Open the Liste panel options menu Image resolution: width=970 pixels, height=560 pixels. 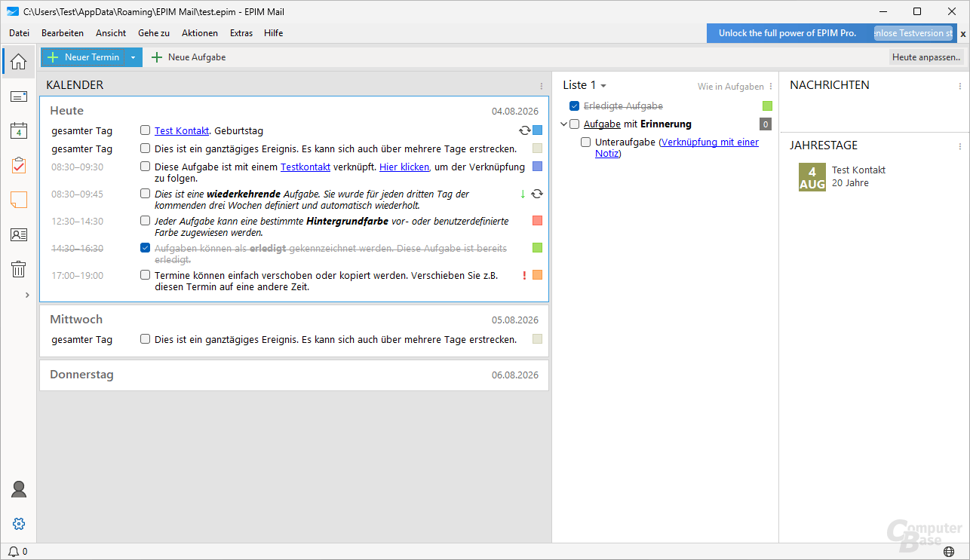[x=771, y=87]
